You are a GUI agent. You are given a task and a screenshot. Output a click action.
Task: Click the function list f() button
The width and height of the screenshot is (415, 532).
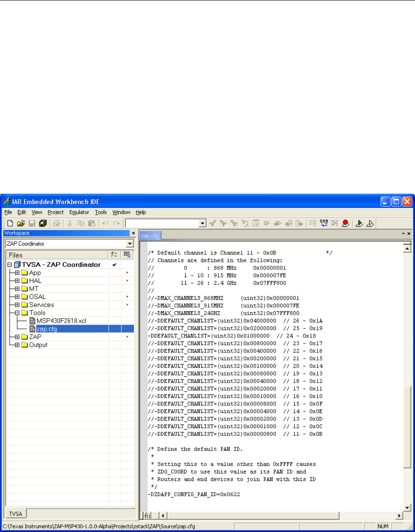point(147,516)
